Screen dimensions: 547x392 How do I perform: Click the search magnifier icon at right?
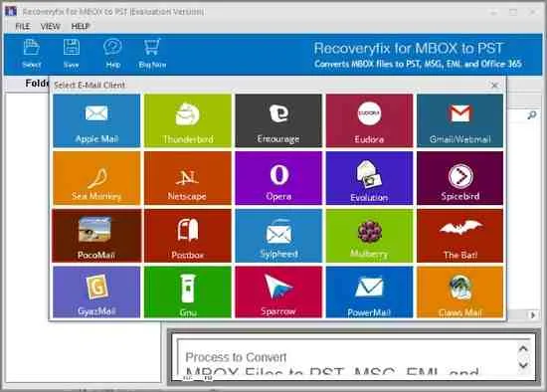(x=532, y=115)
